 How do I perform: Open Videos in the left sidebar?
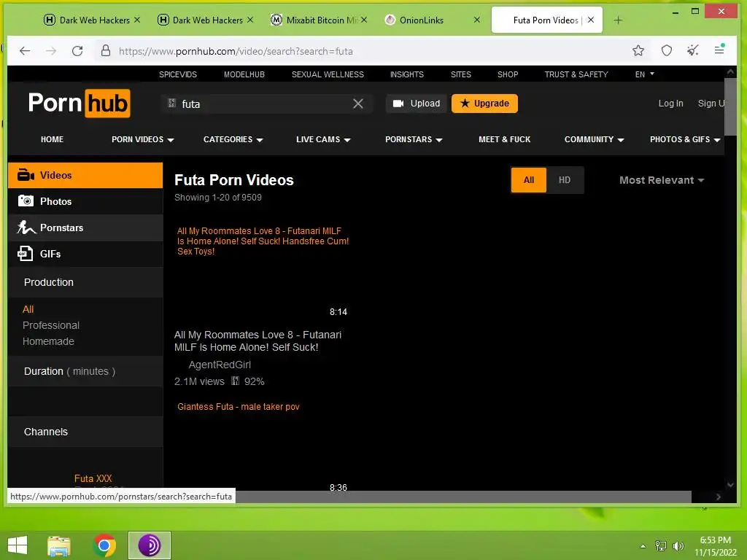point(85,175)
